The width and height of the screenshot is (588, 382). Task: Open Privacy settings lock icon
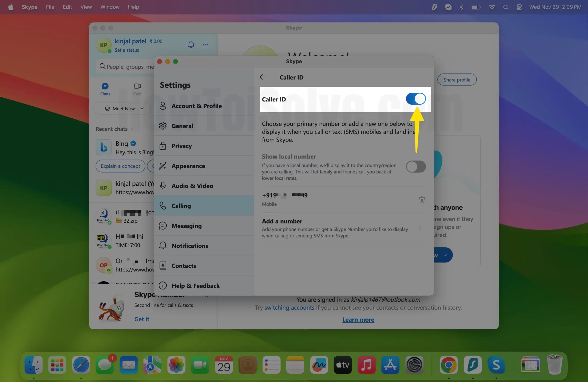(x=163, y=146)
